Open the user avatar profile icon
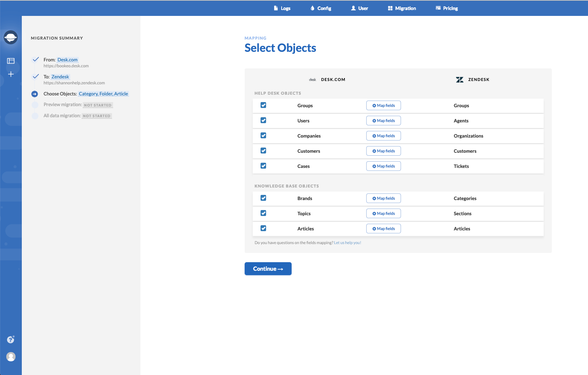 pyautogui.click(x=11, y=357)
